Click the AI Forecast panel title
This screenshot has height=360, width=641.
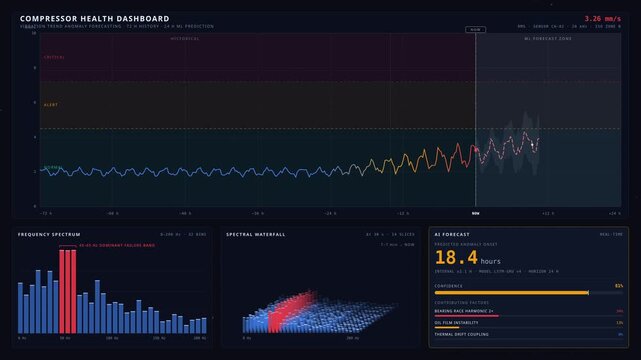[x=452, y=235]
